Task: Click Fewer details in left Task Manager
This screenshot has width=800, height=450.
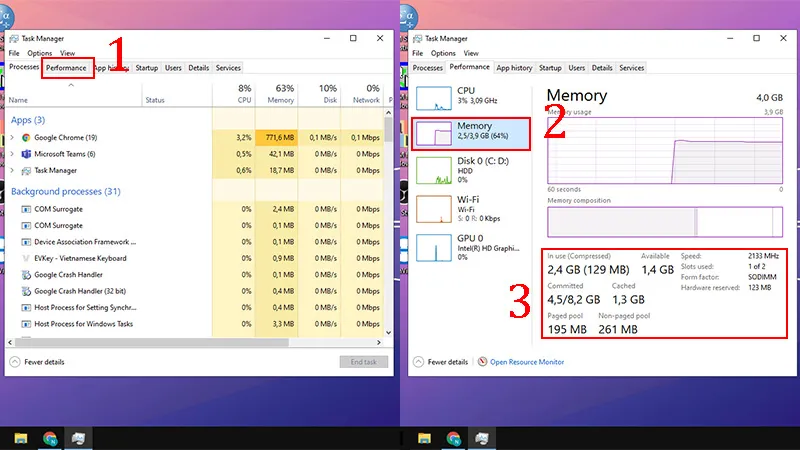Action: click(37, 362)
